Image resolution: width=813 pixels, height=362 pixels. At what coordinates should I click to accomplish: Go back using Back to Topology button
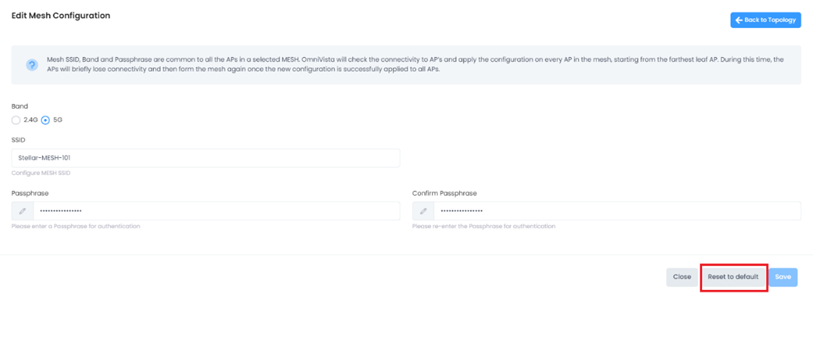[x=765, y=20]
